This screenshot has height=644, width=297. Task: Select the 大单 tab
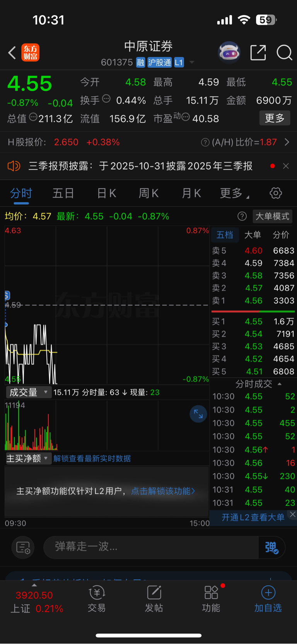pos(253,235)
